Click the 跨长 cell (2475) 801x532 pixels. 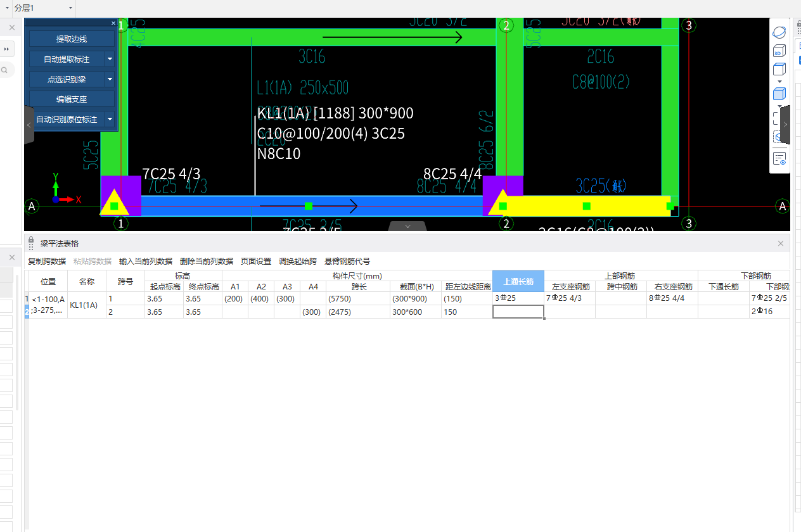pos(358,312)
